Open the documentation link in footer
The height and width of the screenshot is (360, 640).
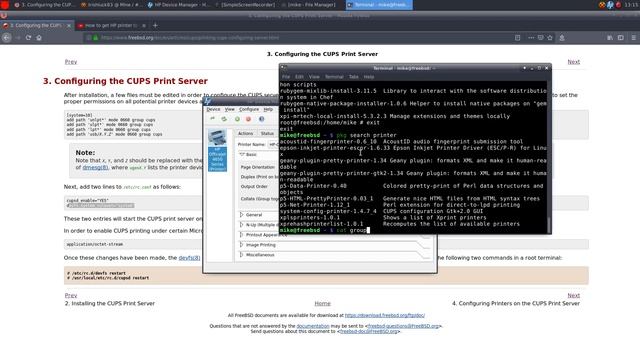pos(313,326)
